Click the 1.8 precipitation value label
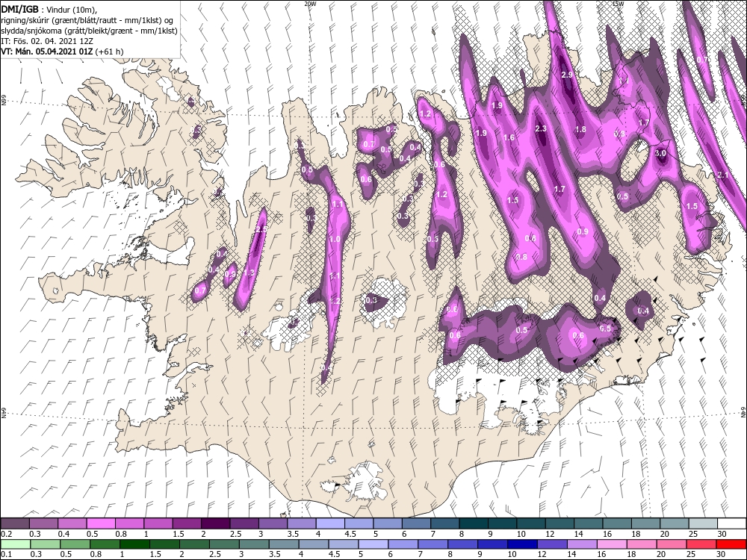747x560 pixels. point(580,129)
